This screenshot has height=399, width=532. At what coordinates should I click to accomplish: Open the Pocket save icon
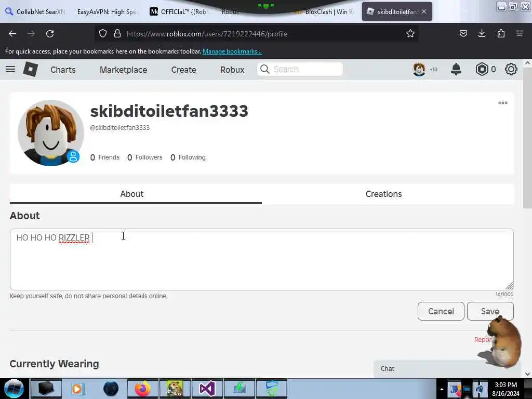click(463, 33)
